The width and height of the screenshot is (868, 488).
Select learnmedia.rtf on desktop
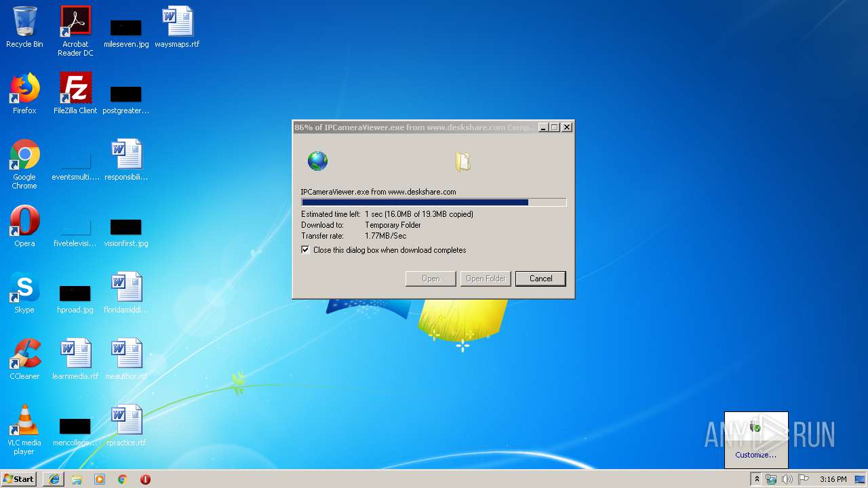pos(75,359)
